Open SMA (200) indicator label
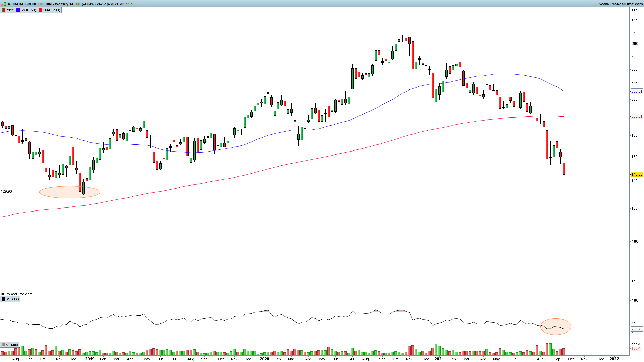The image size is (644, 362). (x=51, y=10)
